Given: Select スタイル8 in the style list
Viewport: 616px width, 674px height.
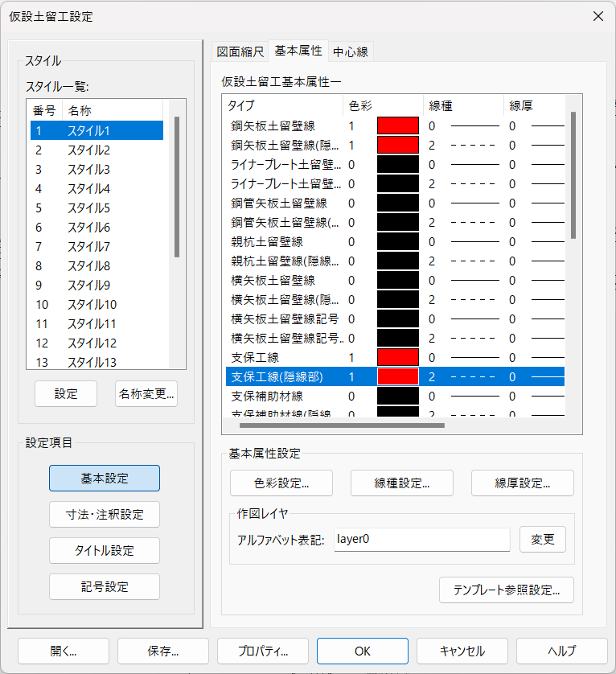Looking at the screenshot, I should point(97,265).
